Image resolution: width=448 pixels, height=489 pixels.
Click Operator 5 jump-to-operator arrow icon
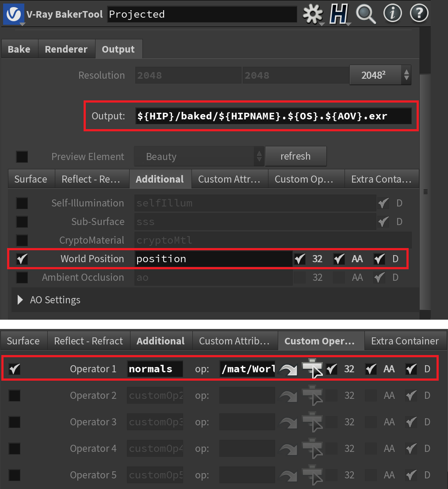click(x=288, y=475)
